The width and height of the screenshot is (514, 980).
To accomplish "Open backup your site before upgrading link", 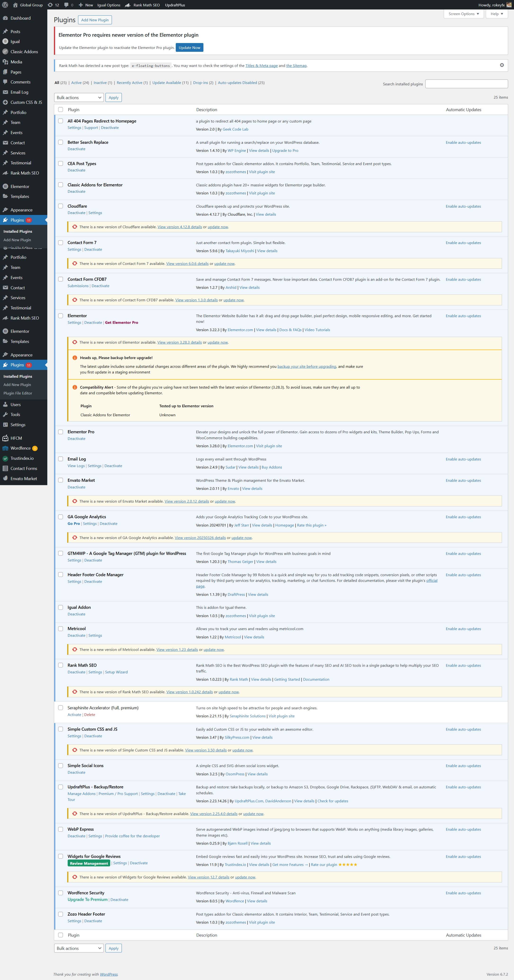I will pyautogui.click(x=307, y=366).
